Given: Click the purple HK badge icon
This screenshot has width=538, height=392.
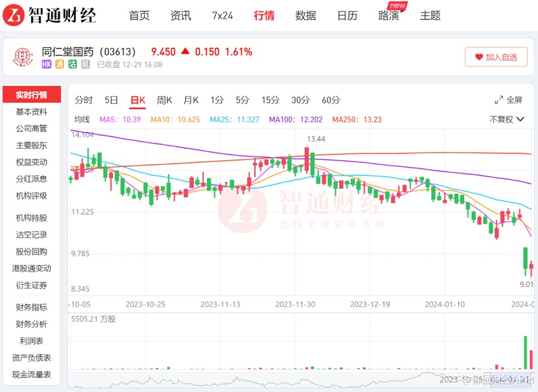Looking at the screenshot, I should pos(47,64).
